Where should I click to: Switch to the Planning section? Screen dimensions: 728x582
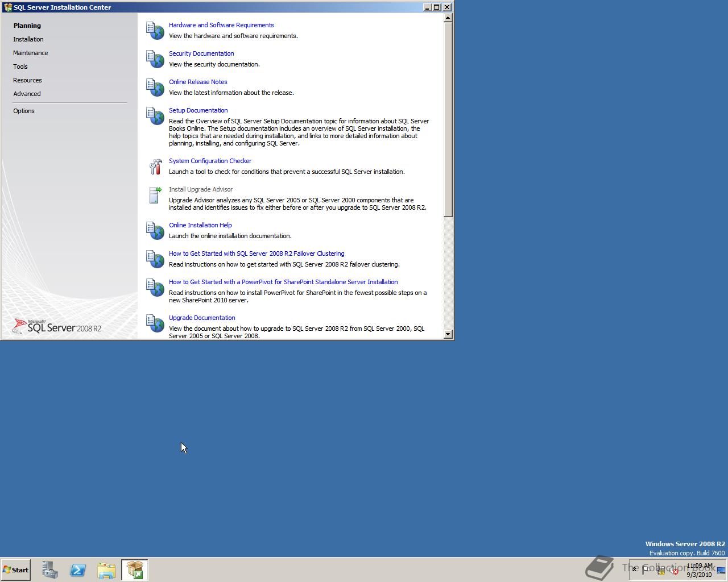27,26
